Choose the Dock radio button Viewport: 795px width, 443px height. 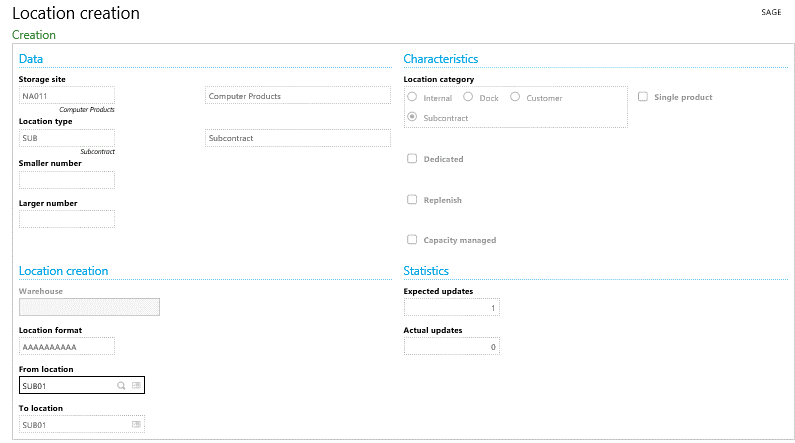468,98
